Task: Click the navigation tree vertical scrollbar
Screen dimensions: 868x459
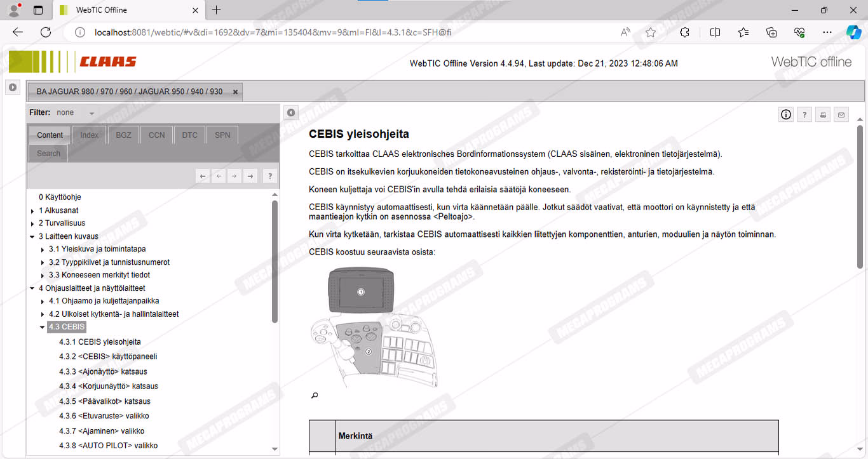Action: [x=275, y=262]
